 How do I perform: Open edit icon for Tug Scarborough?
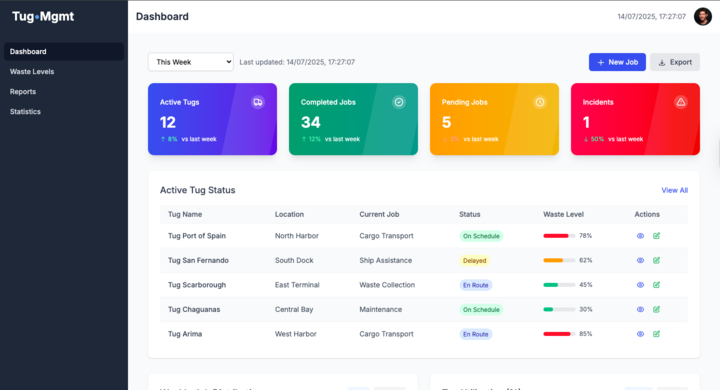click(x=656, y=285)
